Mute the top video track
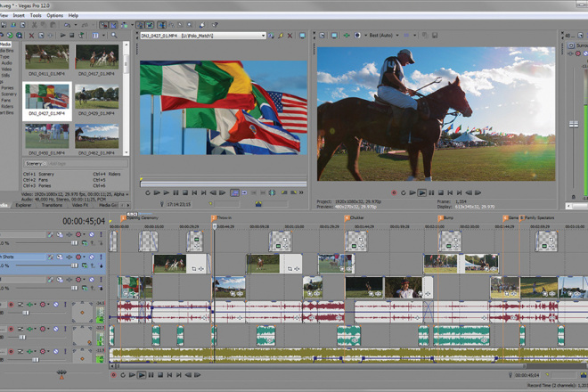The width and height of the screenshot is (588, 392). point(92,234)
